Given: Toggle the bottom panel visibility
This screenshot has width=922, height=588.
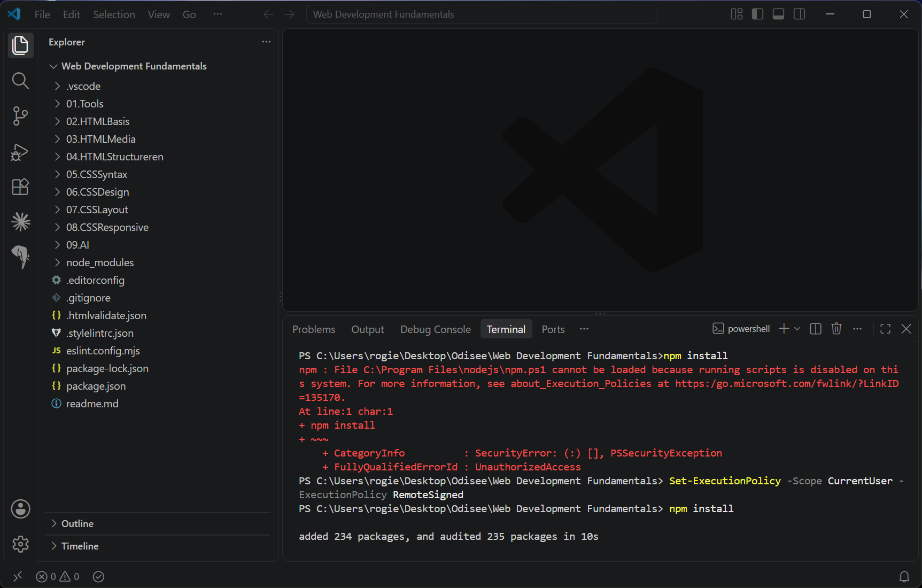Looking at the screenshot, I should click(x=778, y=14).
